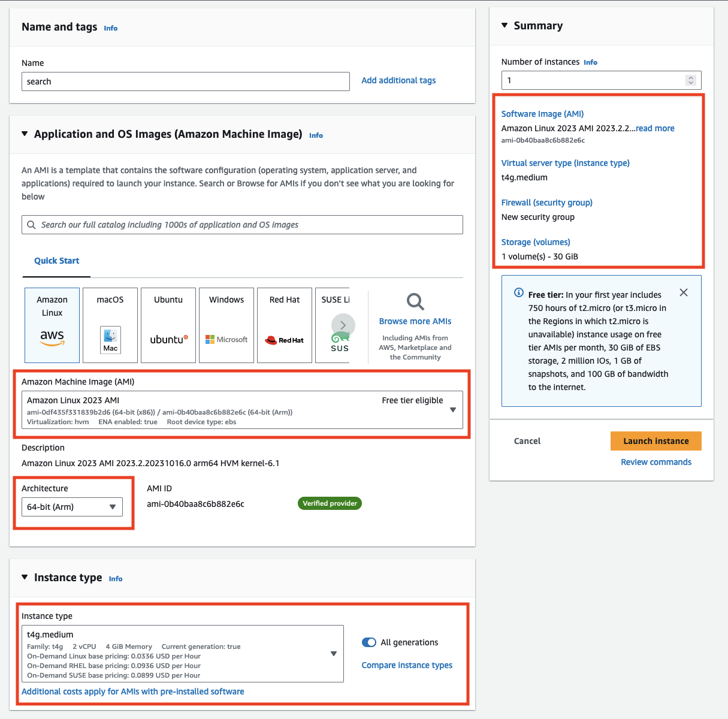
Task: Click the Name input field
Action: (186, 81)
